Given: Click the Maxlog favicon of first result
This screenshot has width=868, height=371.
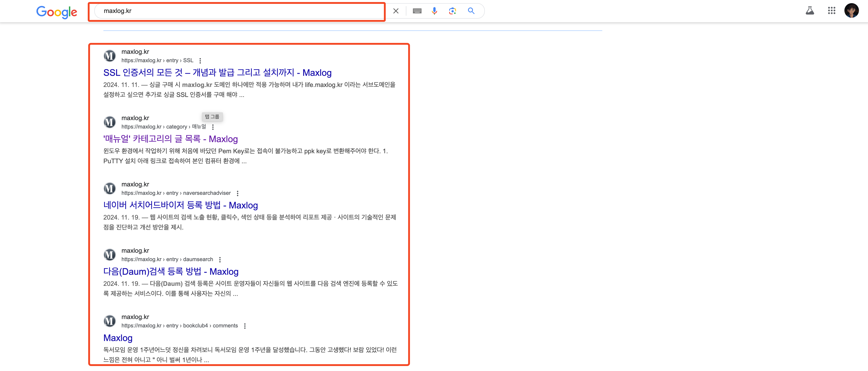Looking at the screenshot, I should coord(110,56).
